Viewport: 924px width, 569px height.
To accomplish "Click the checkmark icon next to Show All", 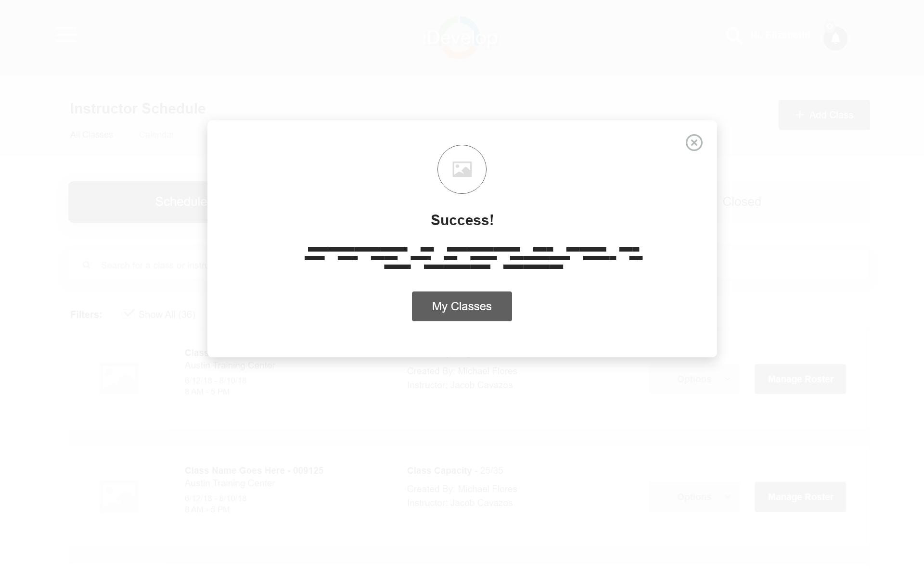I will 128,314.
